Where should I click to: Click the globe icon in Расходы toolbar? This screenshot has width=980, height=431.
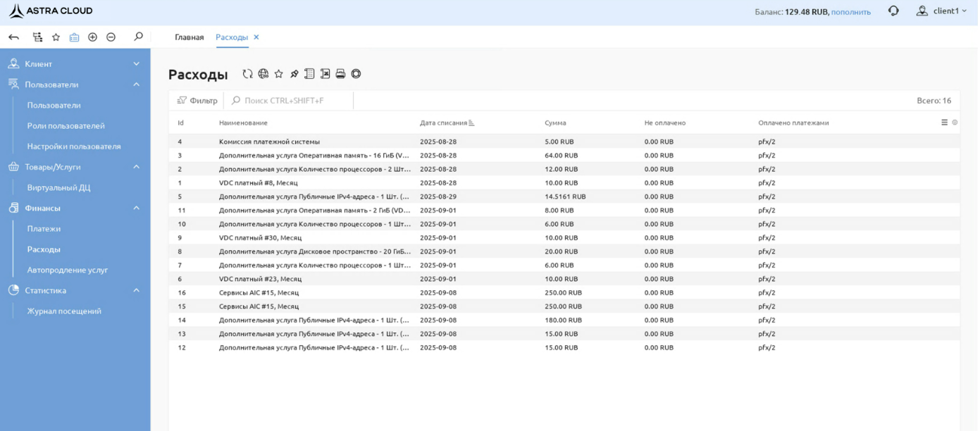263,74
